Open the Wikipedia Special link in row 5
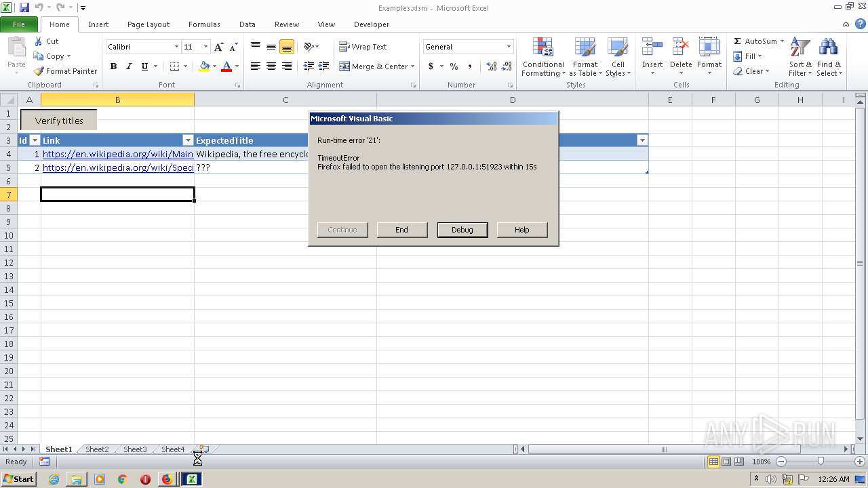The image size is (868, 488). [x=118, y=167]
